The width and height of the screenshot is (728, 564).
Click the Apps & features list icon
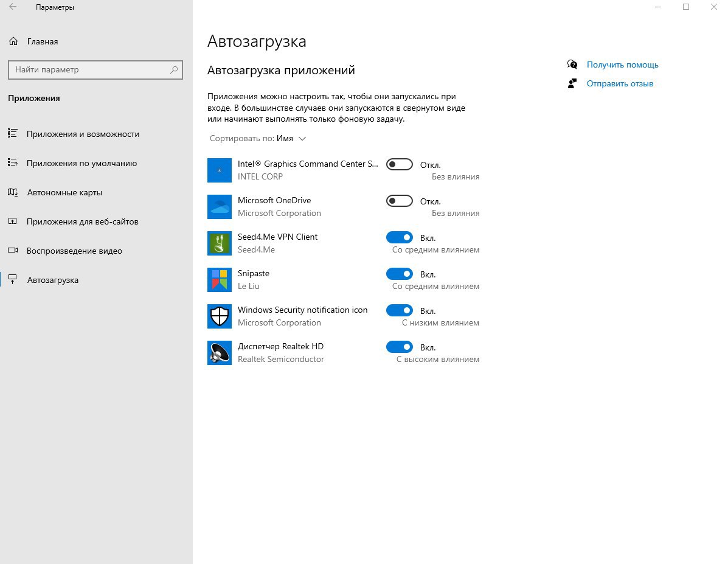[x=13, y=134]
